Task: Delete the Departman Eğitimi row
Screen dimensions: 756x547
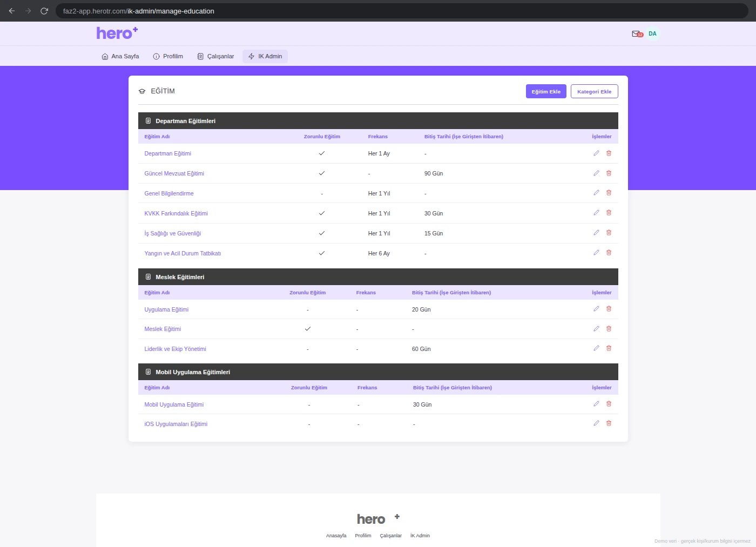Action: tap(609, 153)
